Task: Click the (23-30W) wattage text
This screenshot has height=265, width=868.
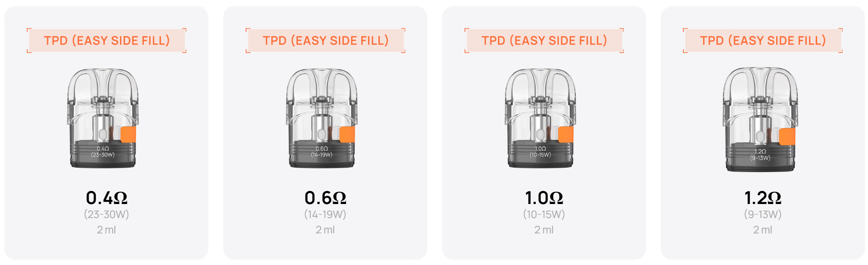Action: tap(107, 215)
